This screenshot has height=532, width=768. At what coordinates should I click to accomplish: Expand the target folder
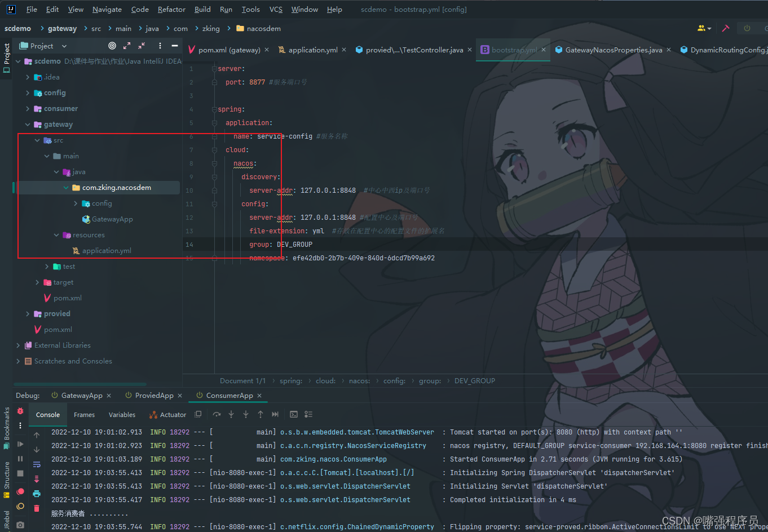point(37,282)
